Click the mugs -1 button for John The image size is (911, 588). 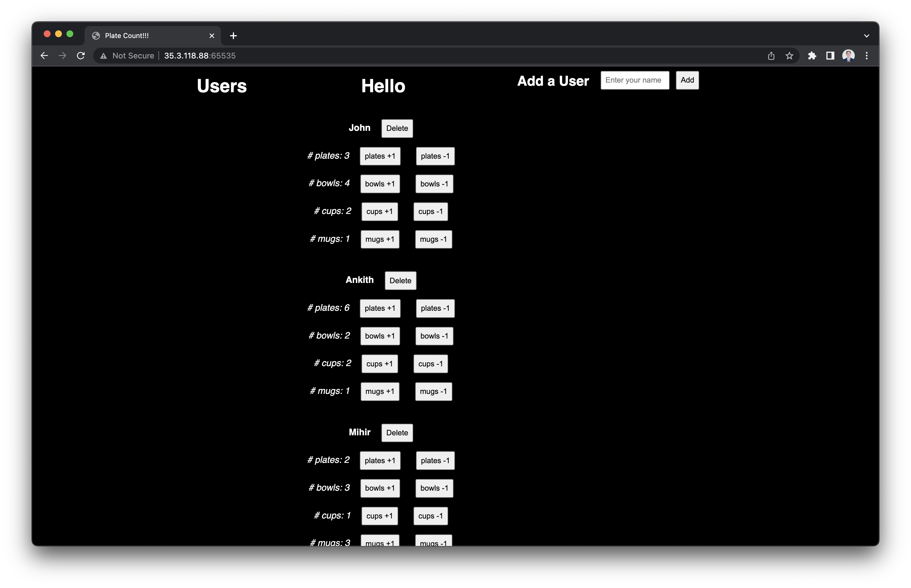pyautogui.click(x=434, y=239)
